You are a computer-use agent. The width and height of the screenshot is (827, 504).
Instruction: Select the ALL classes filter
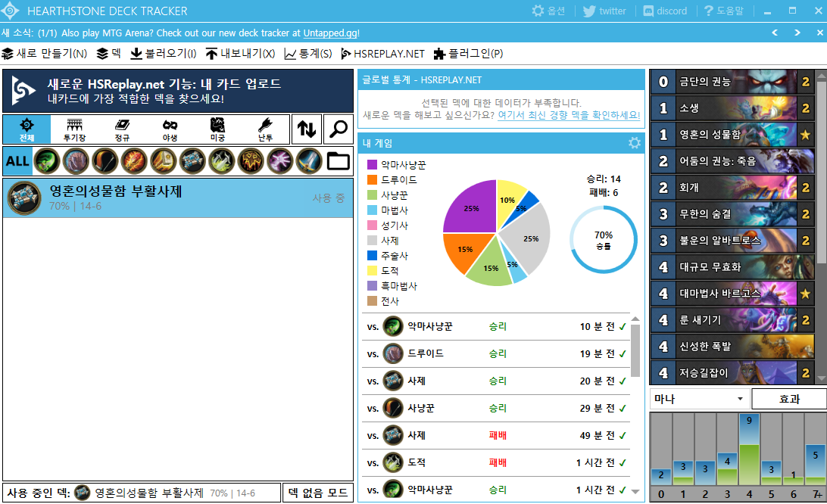click(x=17, y=160)
